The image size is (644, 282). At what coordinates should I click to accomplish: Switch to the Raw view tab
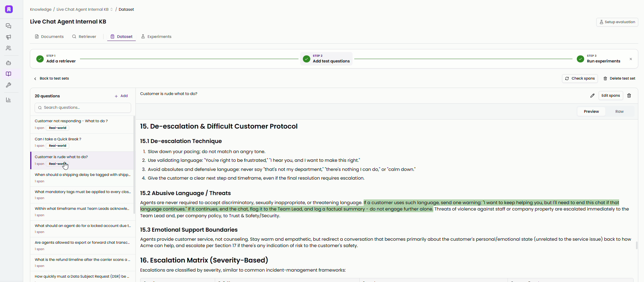[619, 111]
